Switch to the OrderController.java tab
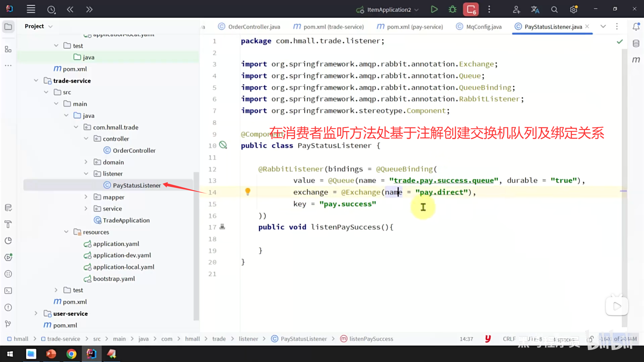This screenshot has width=644, height=362. pos(254,27)
